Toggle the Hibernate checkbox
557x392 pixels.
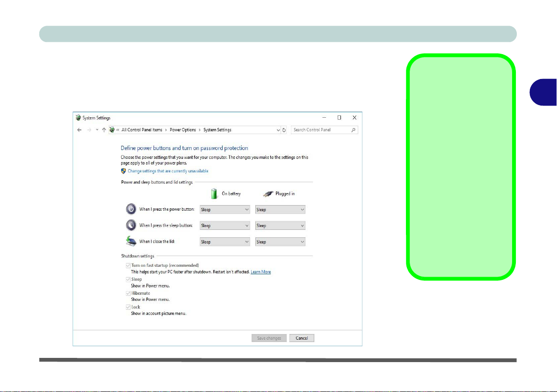128,293
